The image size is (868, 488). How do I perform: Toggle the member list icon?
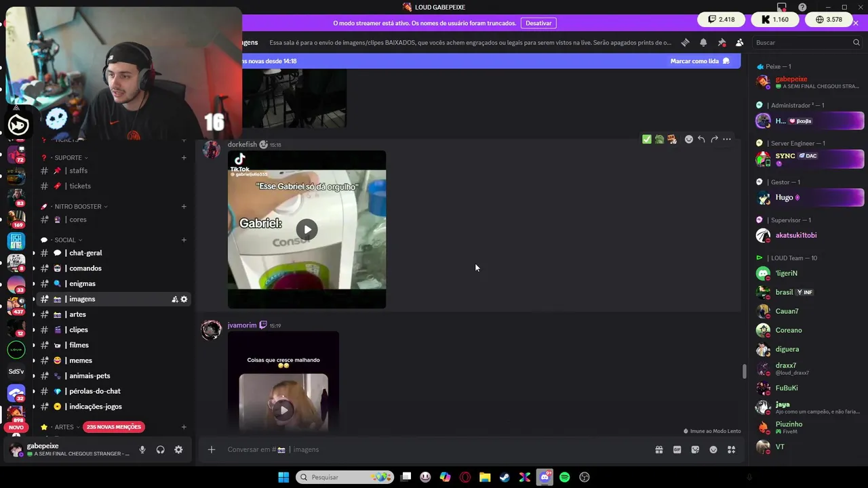click(x=739, y=43)
